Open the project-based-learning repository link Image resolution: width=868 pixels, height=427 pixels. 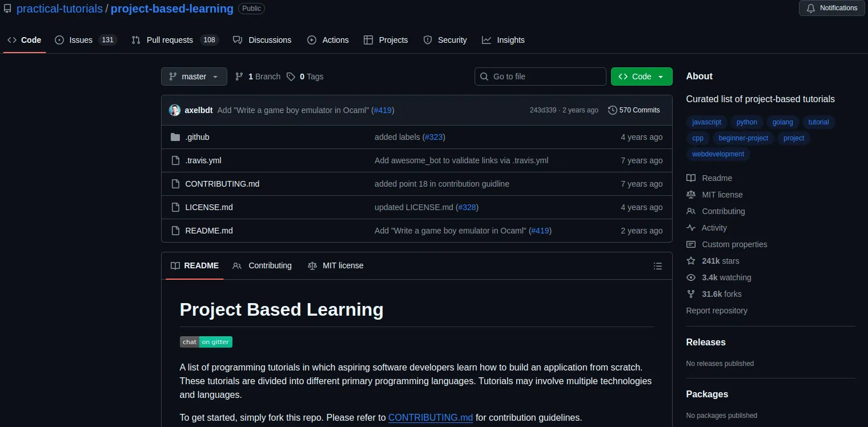(x=172, y=9)
